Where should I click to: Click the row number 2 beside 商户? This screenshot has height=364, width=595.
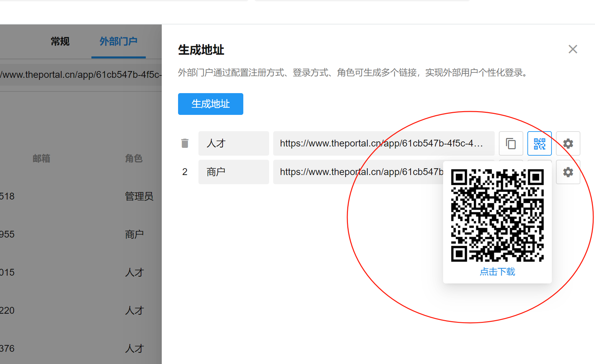pos(185,172)
